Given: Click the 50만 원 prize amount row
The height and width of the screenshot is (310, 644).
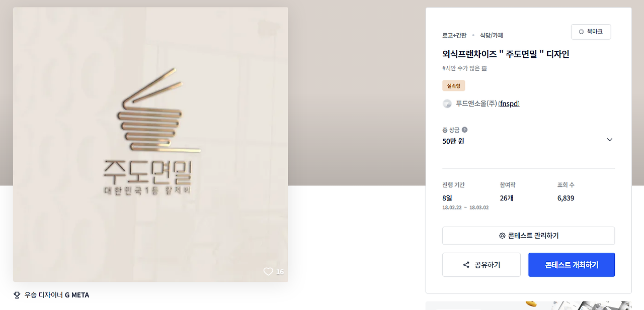Looking at the screenshot, I should (528, 141).
